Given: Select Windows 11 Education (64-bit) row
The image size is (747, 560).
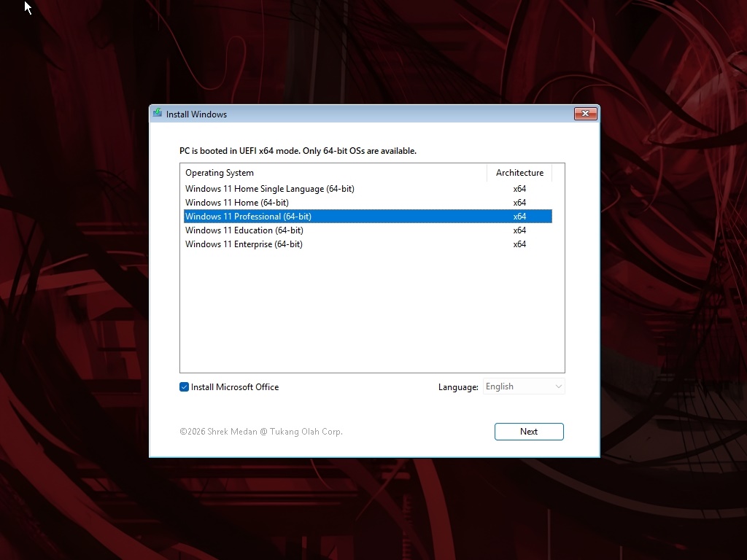Looking at the screenshot, I should pyautogui.click(x=368, y=230).
